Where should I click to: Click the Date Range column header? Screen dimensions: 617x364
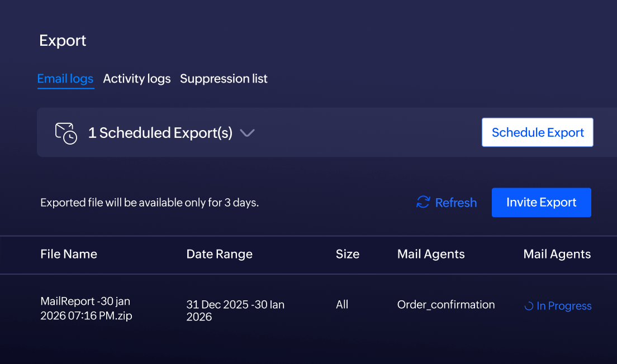click(219, 254)
